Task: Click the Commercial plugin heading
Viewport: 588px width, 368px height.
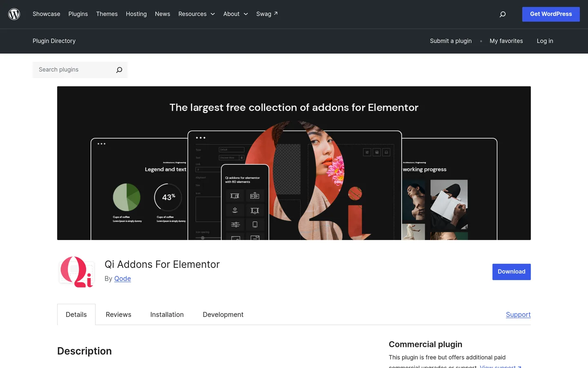Action: [425, 344]
